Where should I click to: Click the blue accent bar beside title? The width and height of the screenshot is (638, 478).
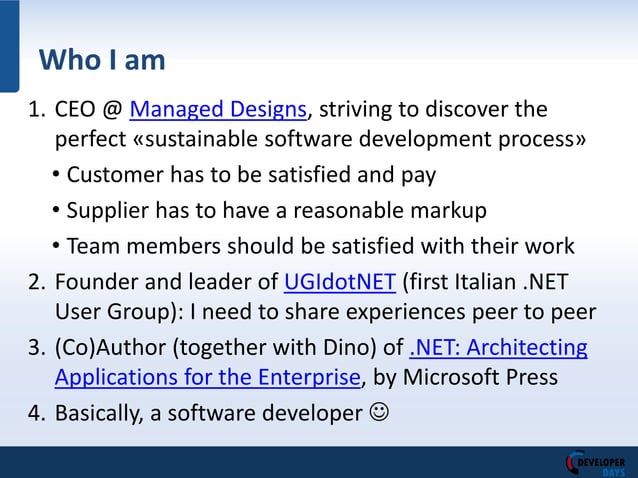[9, 46]
